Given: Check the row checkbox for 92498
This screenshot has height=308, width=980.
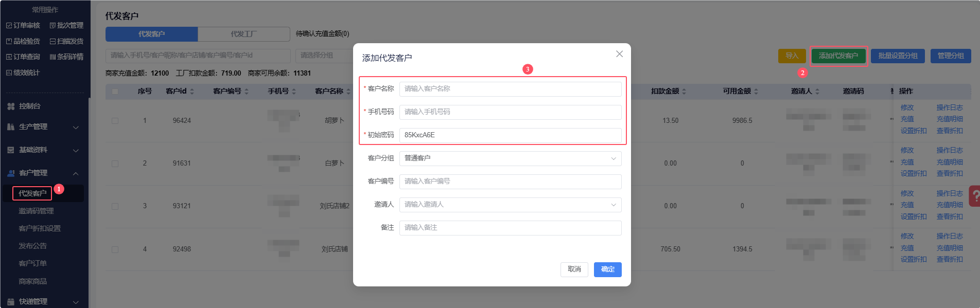Looking at the screenshot, I should click(115, 249).
